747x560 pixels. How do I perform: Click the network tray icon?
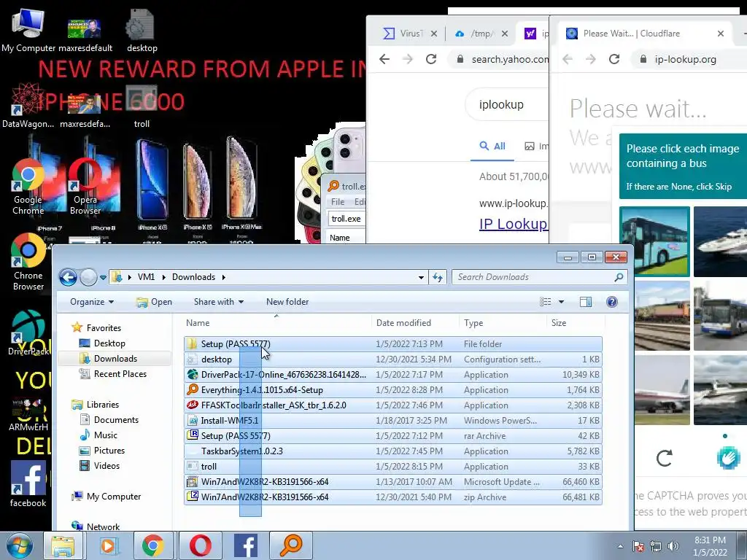656,546
